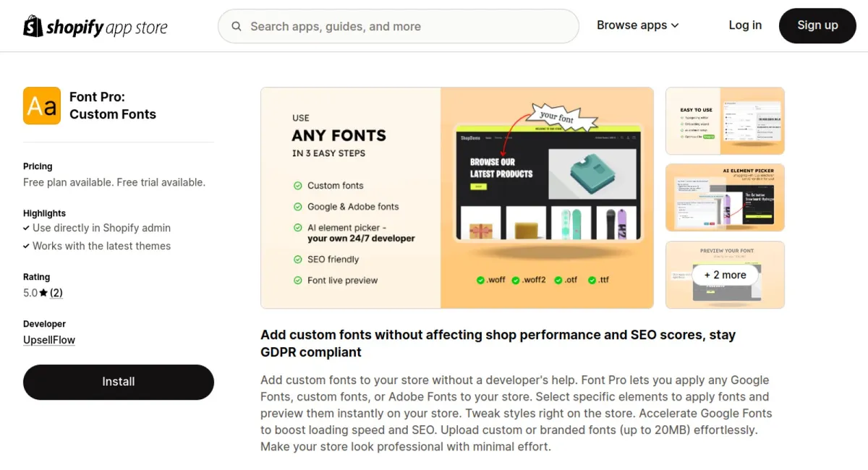Click the Shopify bag logo icon
This screenshot has height=470, width=868.
click(33, 27)
